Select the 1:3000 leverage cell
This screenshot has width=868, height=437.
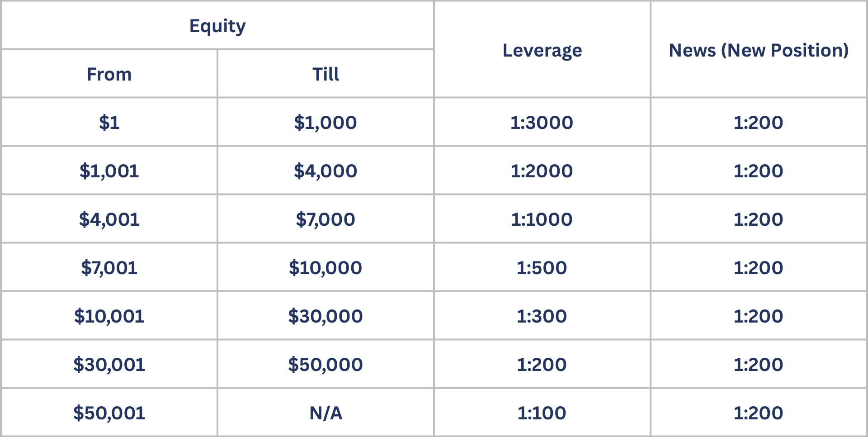tap(542, 123)
